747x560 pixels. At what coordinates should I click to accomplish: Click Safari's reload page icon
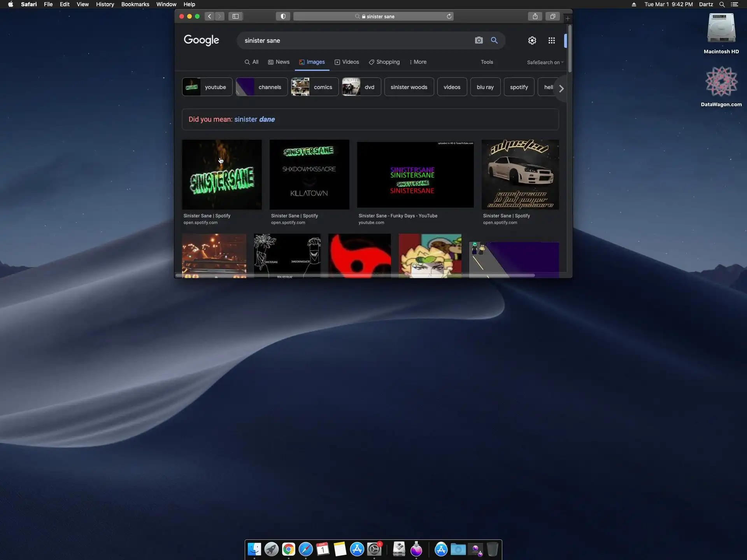449,16
